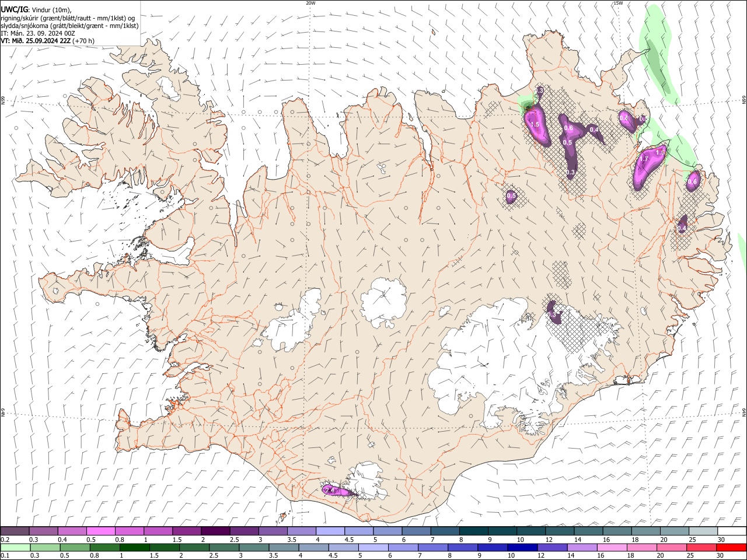Screen dimensions: 747x560
Task: Select the first dark mauve 0.2 snow swatch
Action: pyautogui.click(x=15, y=531)
